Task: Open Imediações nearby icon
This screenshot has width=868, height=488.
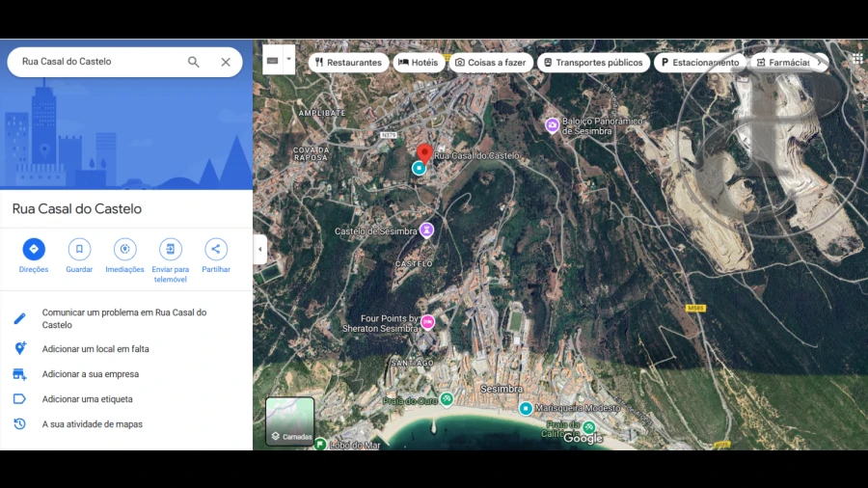Action: pos(124,249)
